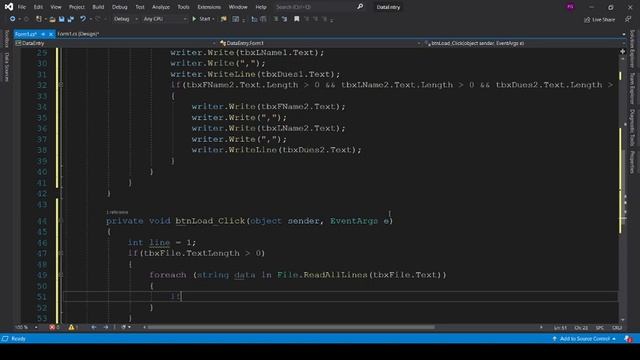The width and height of the screenshot is (640, 360).
Task: Open the Data Sources side tab
Action: 6,67
